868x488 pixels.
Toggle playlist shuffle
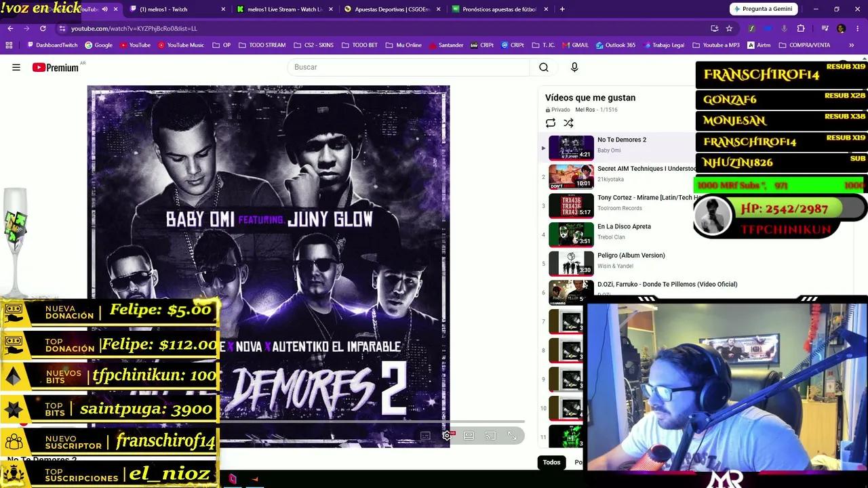568,123
